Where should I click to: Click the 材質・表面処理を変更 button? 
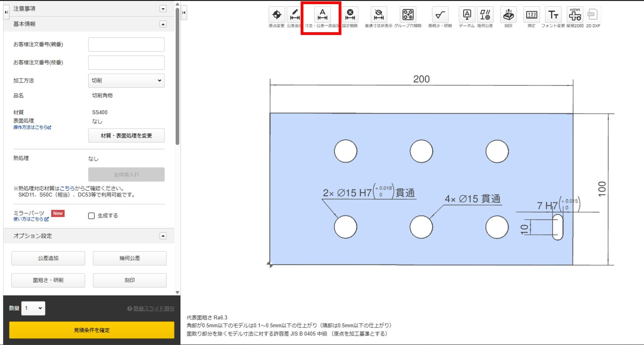tap(126, 135)
